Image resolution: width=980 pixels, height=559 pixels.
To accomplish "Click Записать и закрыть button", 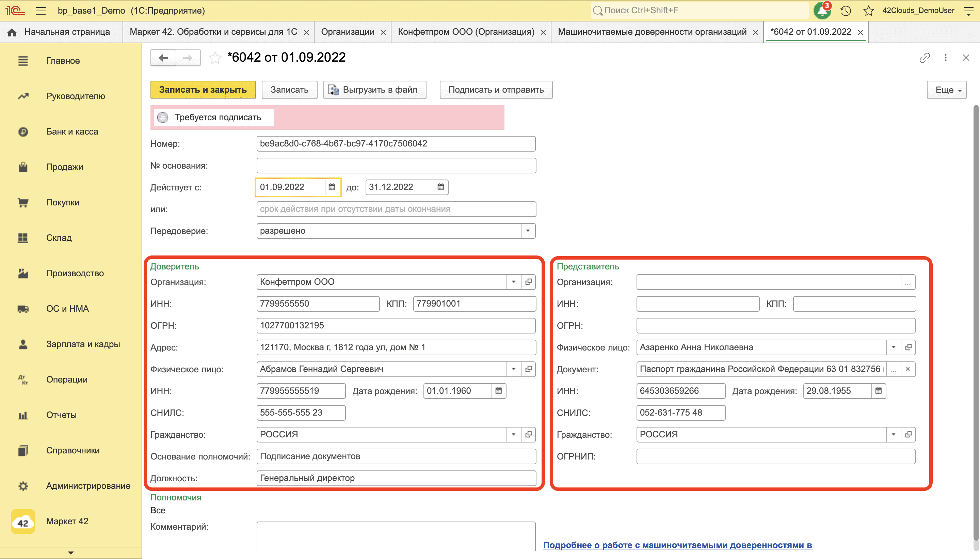I will pyautogui.click(x=203, y=90).
